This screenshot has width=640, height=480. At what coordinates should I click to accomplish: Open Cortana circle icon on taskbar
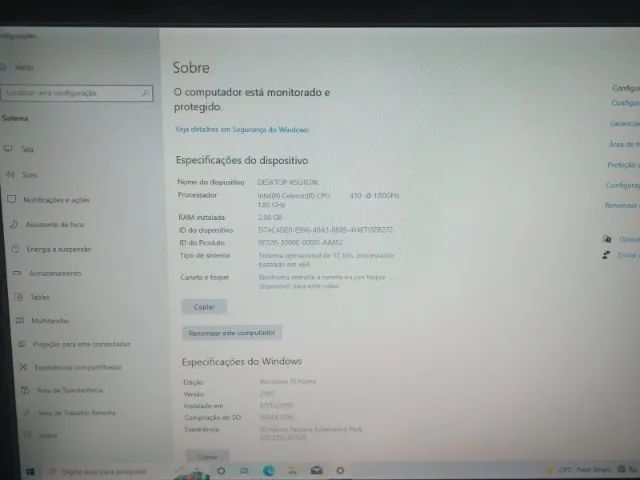221,471
